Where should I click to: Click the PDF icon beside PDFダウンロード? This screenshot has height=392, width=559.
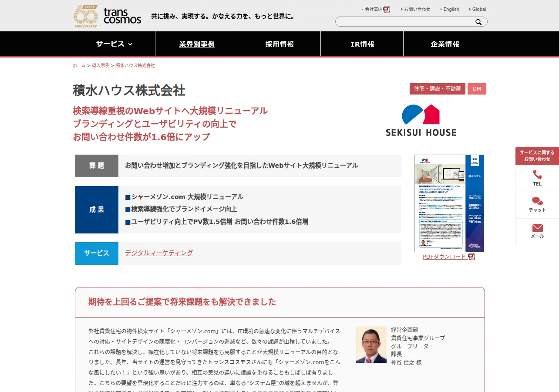click(x=471, y=257)
